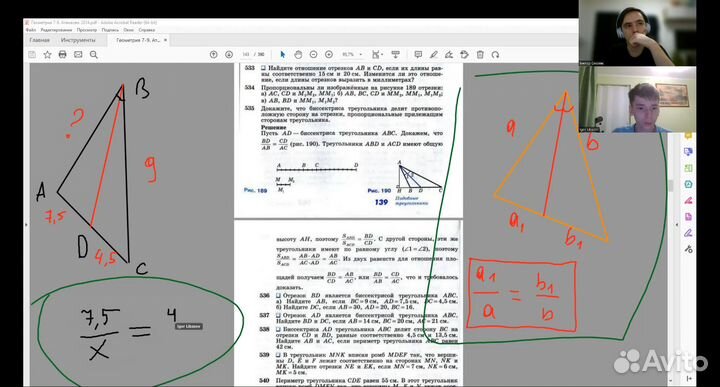The width and height of the screenshot is (720, 387).
Task: Open the Окно menu
Action: tap(129, 30)
